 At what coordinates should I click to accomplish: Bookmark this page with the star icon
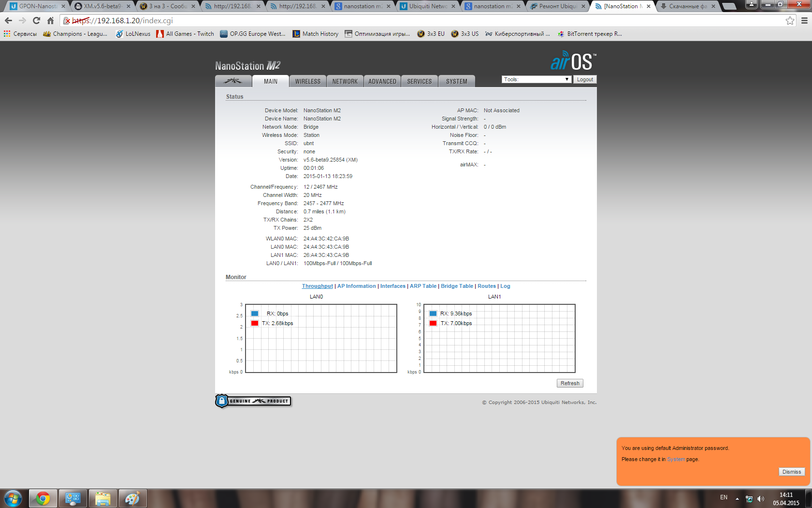[790, 20]
